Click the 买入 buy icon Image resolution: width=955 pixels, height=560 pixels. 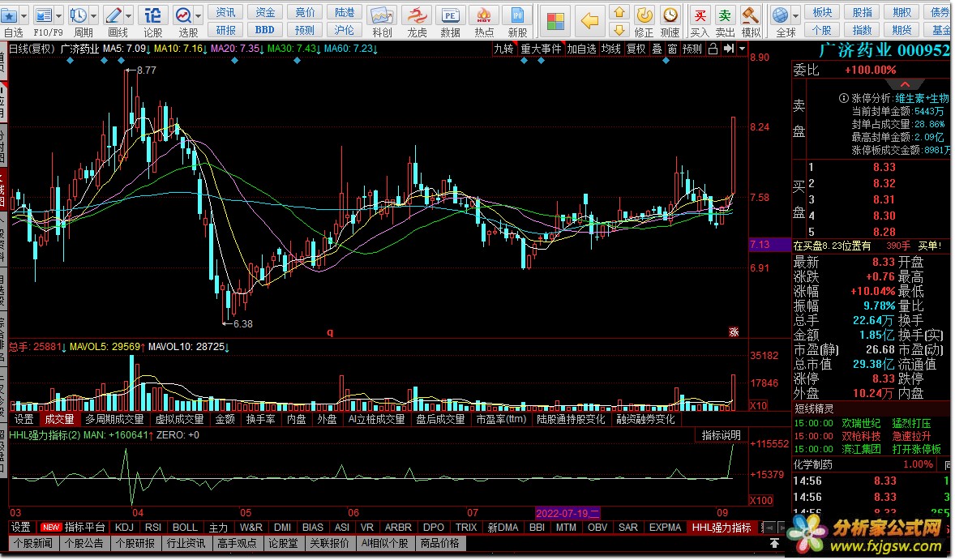(700, 15)
